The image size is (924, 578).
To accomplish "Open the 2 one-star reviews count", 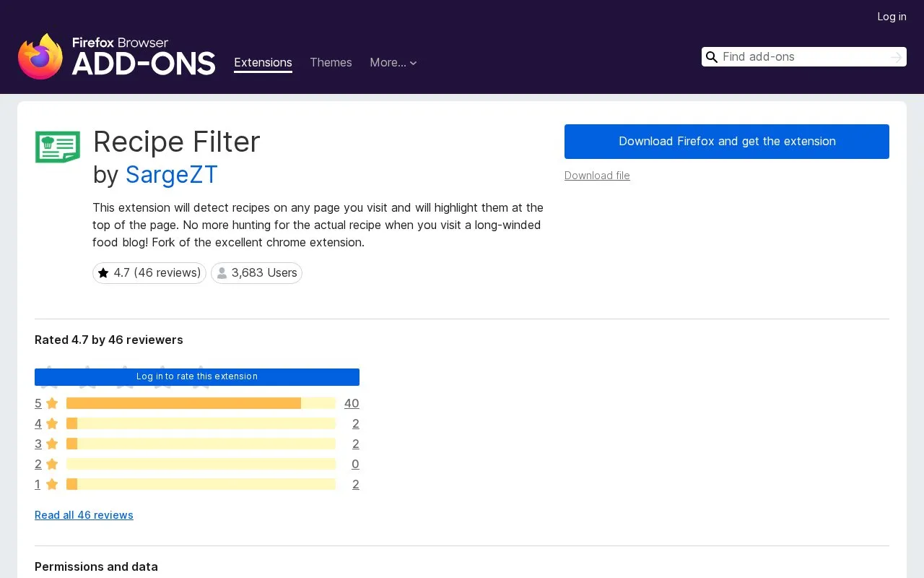I will (x=355, y=484).
